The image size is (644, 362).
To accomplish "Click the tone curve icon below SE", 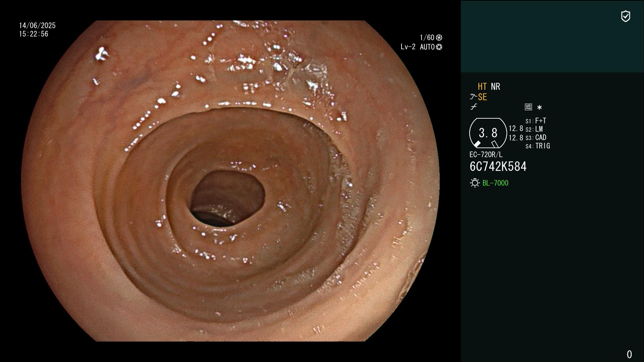I will [x=474, y=107].
